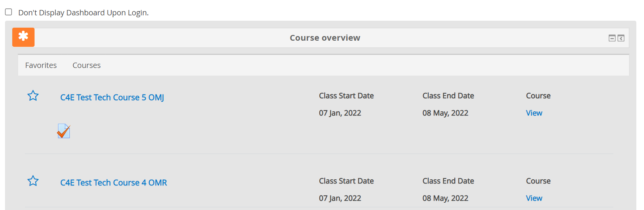Toggle the Don't Display Dashboard Upon Login checkbox
Image resolution: width=644 pixels, height=210 pixels.
click(x=8, y=12)
